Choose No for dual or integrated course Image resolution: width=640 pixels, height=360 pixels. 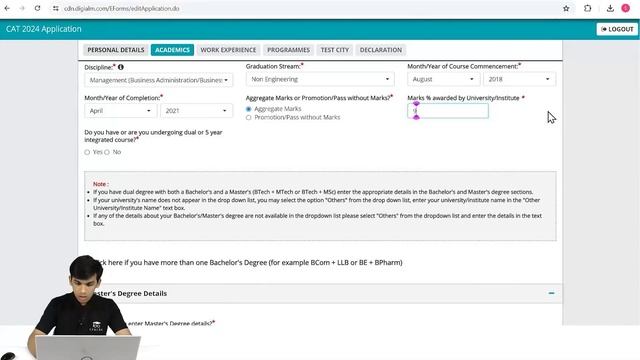pyautogui.click(x=107, y=152)
